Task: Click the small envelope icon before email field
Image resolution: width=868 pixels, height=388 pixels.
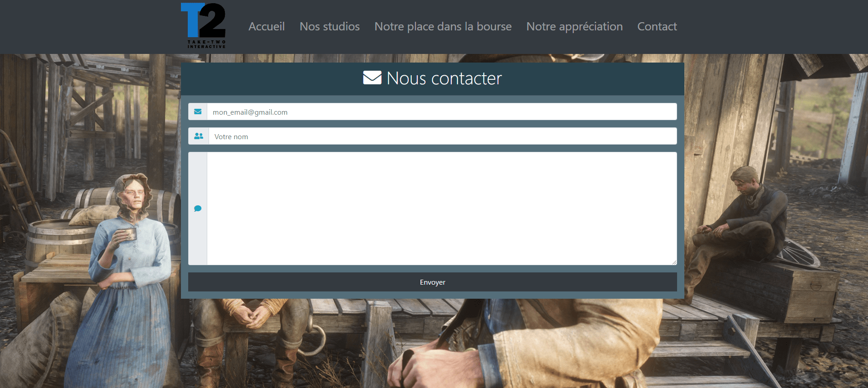Action: pos(198,112)
